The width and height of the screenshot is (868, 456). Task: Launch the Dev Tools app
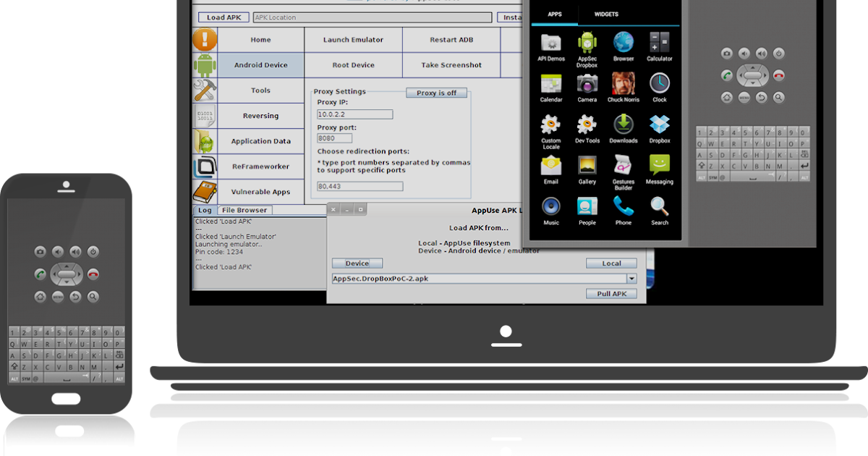pos(587,129)
